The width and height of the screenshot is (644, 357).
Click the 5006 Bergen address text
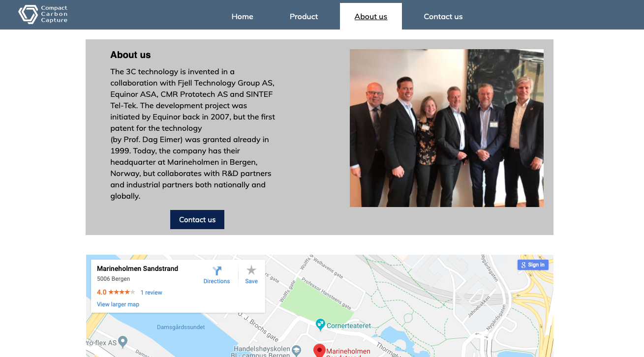pyautogui.click(x=114, y=279)
